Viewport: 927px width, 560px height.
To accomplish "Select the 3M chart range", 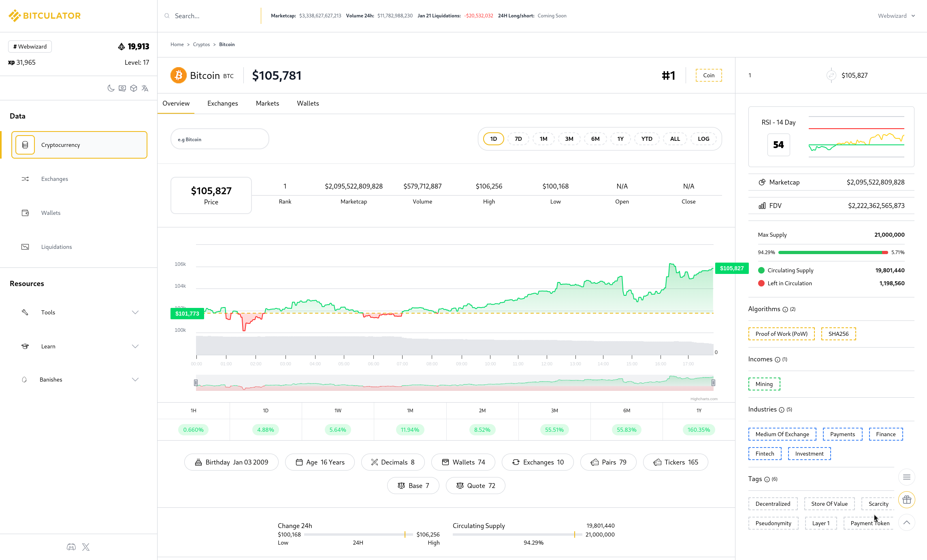I will (569, 139).
